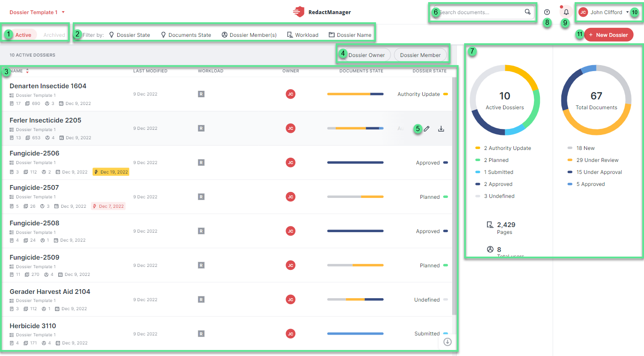Click workload R icon for Fungicide-2509
Image resolution: width=644 pixels, height=356 pixels.
point(201,265)
